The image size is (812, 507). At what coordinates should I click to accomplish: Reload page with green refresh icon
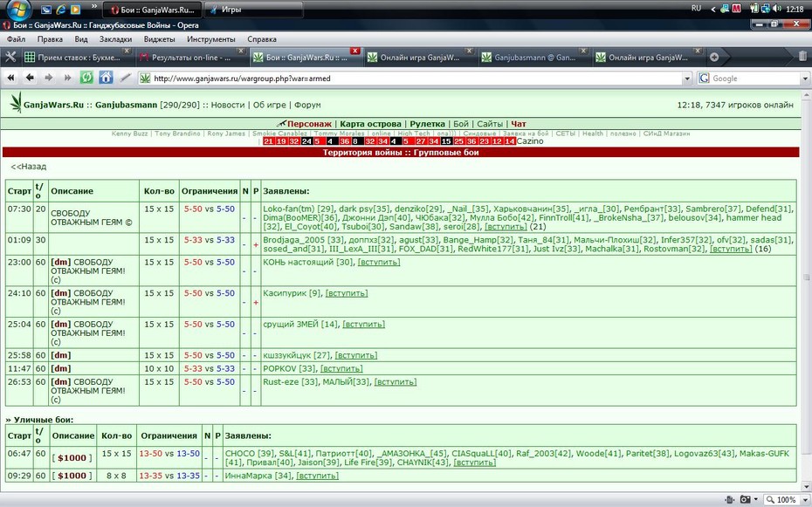point(86,78)
